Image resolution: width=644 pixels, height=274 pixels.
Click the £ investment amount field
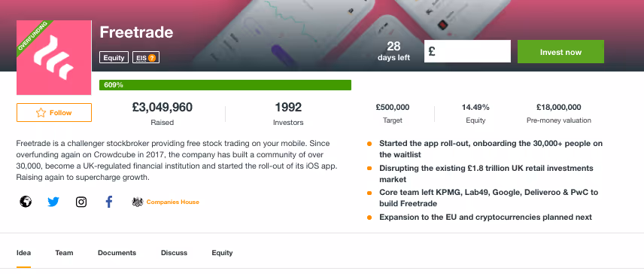467,51
